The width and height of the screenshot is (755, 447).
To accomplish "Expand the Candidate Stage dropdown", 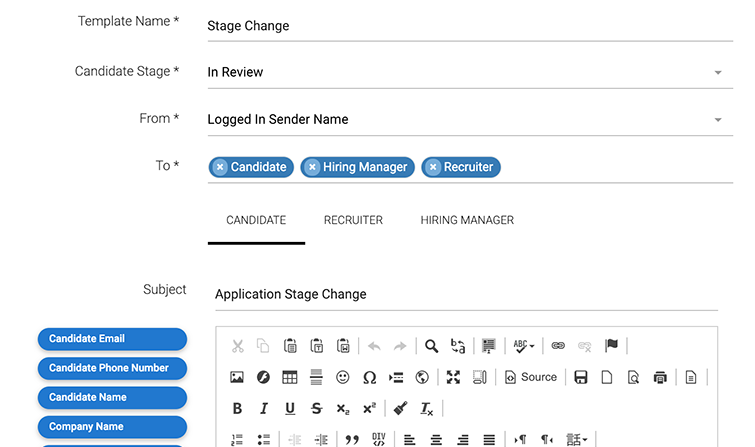I will pyautogui.click(x=717, y=73).
